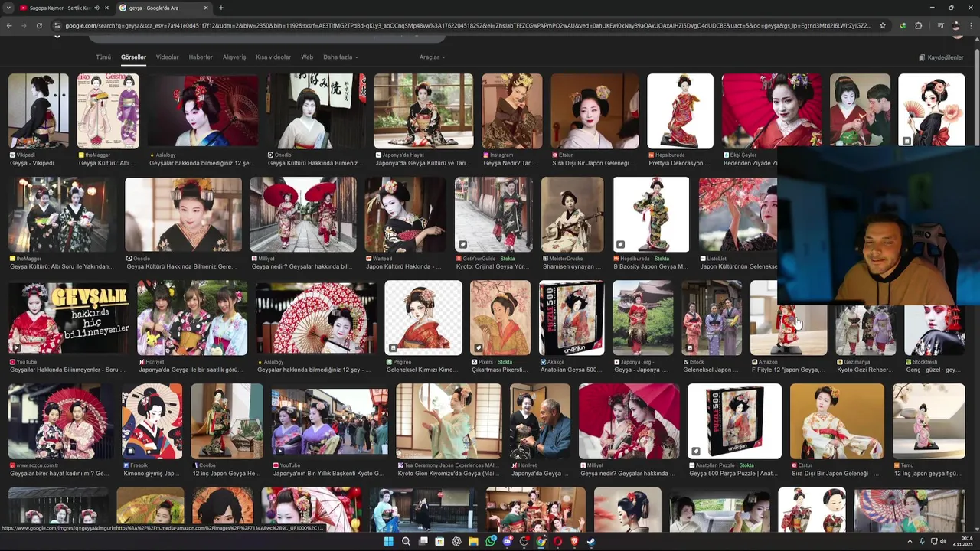
Task: Expand the Daha fazla dropdown
Action: 341,57
